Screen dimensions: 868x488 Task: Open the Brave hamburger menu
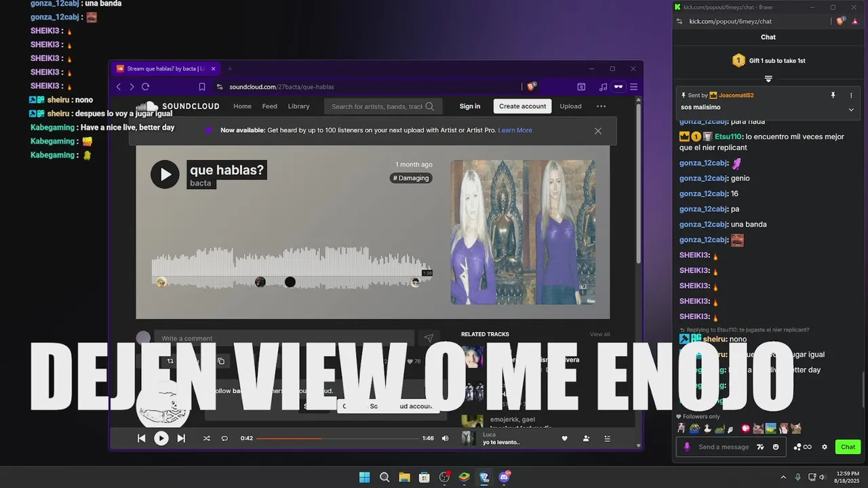point(633,87)
